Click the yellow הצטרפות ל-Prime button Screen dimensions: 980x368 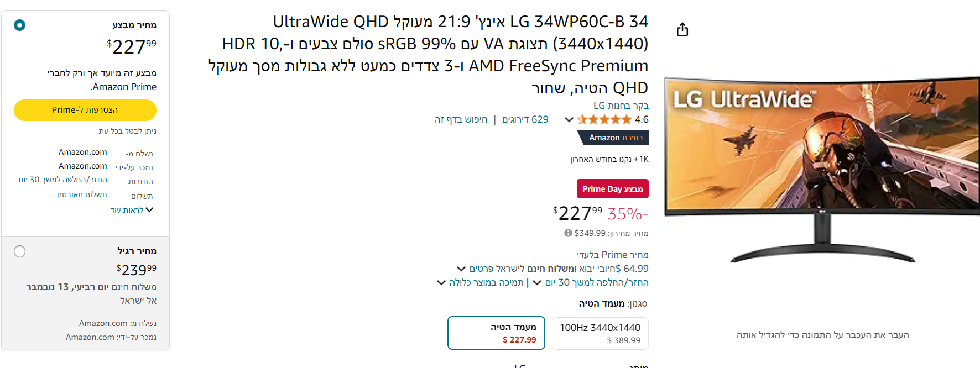pos(84,110)
